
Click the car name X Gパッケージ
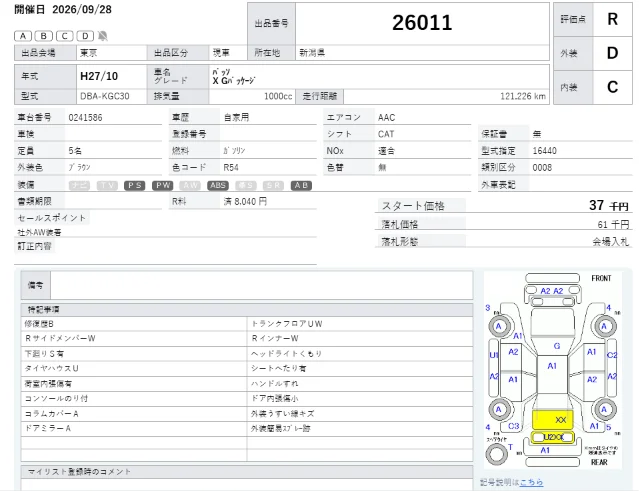(x=234, y=81)
